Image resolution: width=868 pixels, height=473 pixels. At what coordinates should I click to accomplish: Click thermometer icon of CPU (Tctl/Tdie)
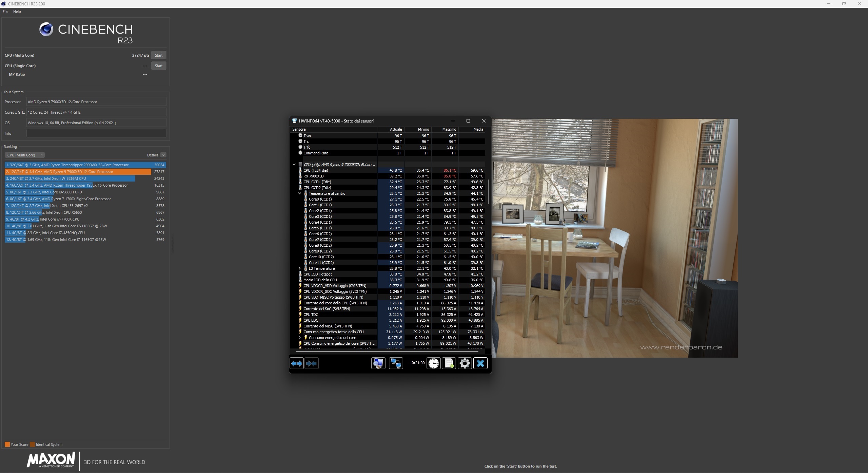click(x=300, y=170)
